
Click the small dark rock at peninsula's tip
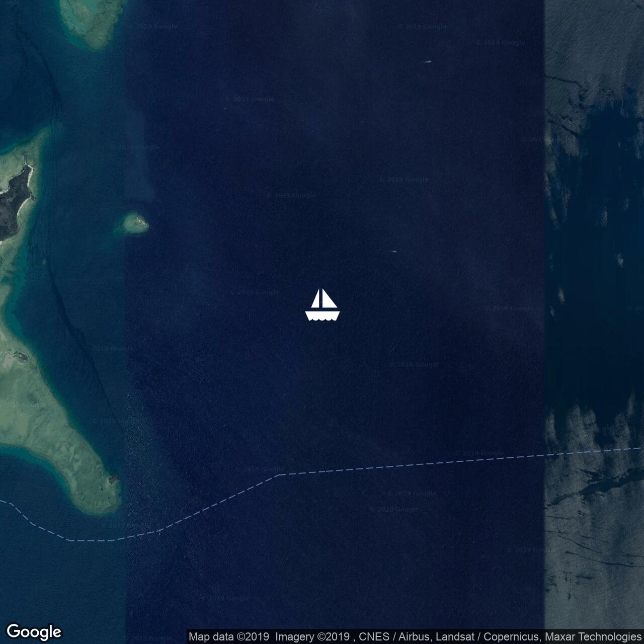pyautogui.click(x=113, y=479)
